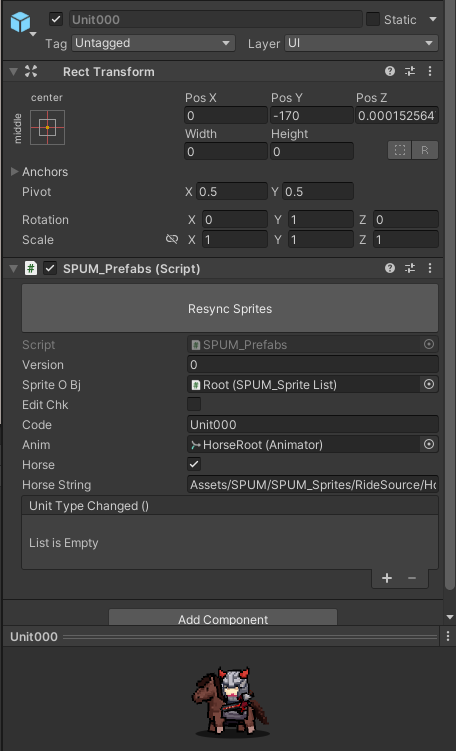Viewport: 456px width, 751px height.
Task: Toggle the Unit000 active checkbox
Action: (x=56, y=20)
